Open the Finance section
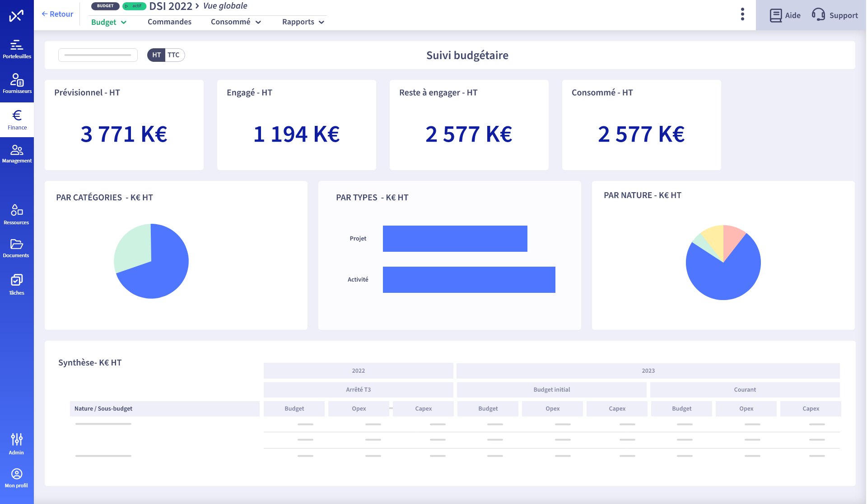 point(17,119)
